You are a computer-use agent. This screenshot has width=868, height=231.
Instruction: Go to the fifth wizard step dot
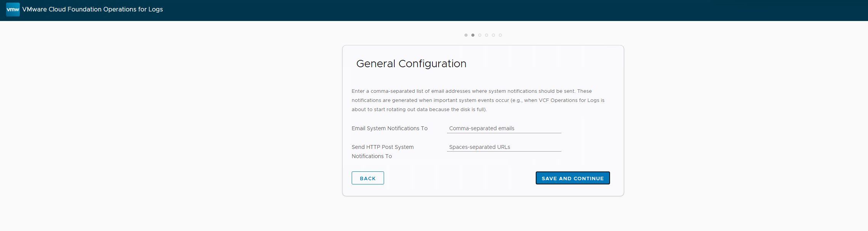(x=493, y=35)
